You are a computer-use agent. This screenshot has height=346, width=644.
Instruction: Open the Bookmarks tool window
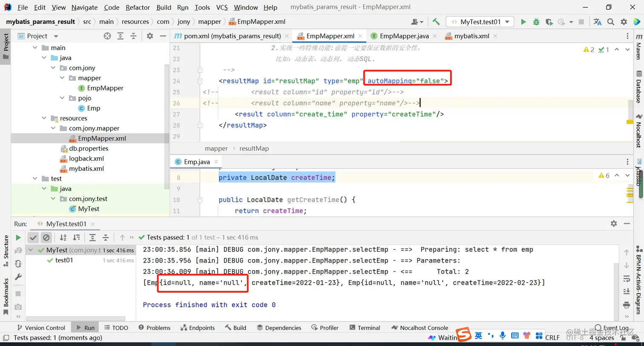click(6, 296)
